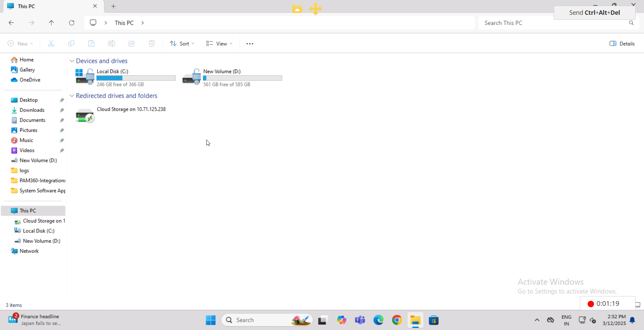This screenshot has height=330, width=644.
Task: Select the Cut icon in the toolbar
Action: click(x=51, y=43)
